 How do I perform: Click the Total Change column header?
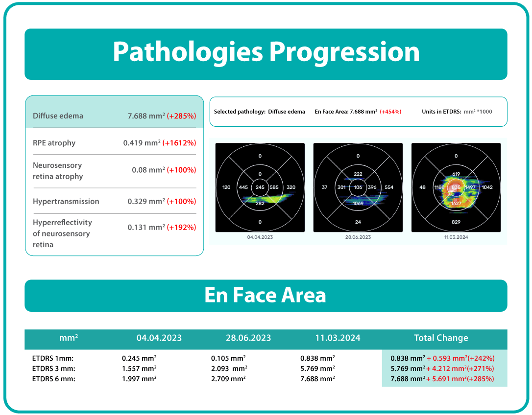pyautogui.click(x=441, y=338)
